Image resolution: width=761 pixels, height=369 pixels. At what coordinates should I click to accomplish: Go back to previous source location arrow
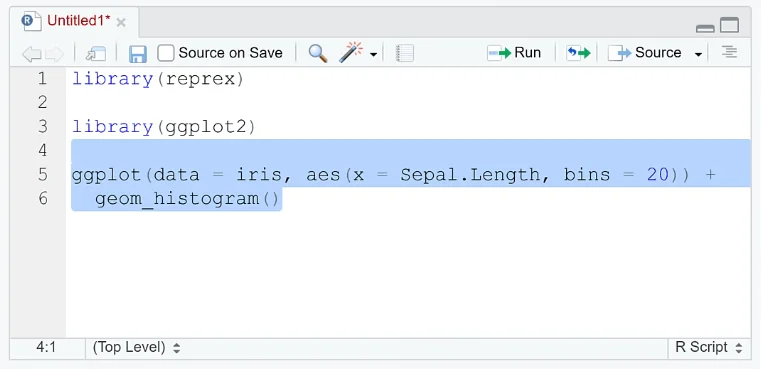(32, 53)
